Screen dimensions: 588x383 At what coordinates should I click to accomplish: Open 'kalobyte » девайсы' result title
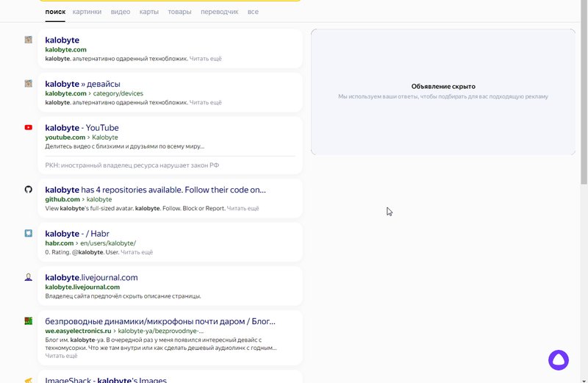pos(82,84)
